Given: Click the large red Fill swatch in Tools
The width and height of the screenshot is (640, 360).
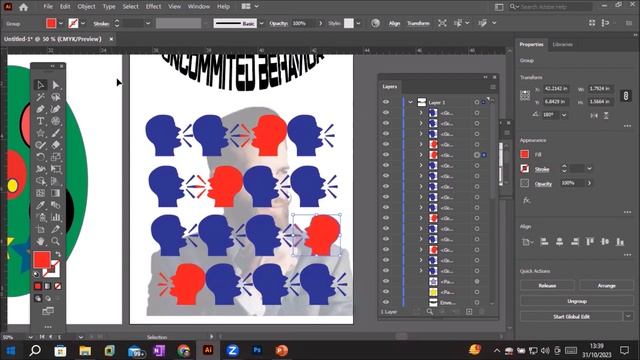Looking at the screenshot, I should [42, 260].
